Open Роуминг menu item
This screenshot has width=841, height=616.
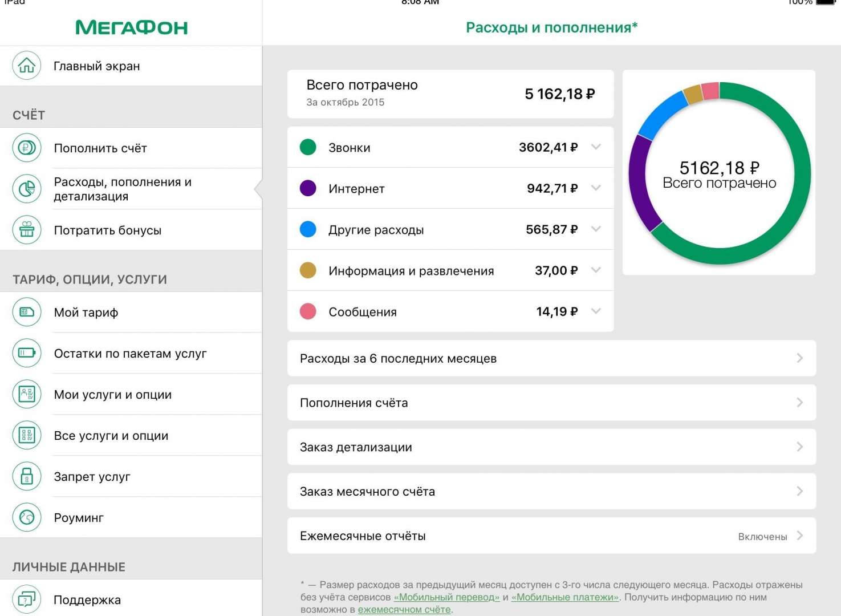coord(131,517)
